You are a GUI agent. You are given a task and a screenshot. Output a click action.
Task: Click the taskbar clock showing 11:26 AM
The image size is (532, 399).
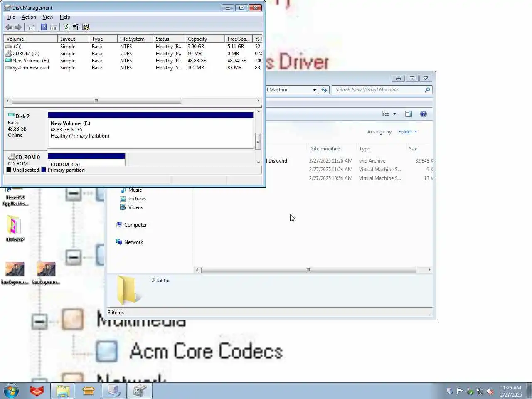(x=511, y=391)
